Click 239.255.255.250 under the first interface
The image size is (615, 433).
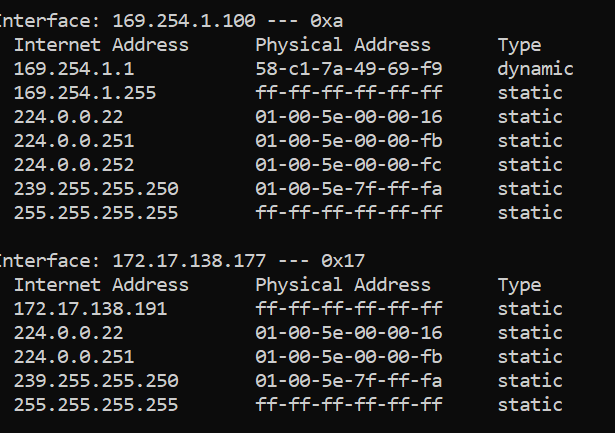click(95, 189)
